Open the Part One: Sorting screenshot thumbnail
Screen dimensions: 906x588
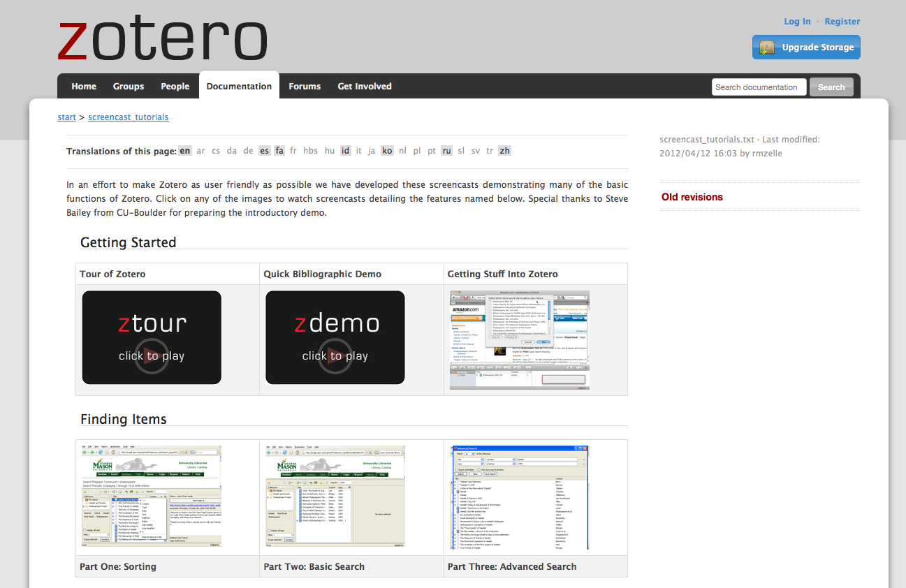tap(152, 496)
